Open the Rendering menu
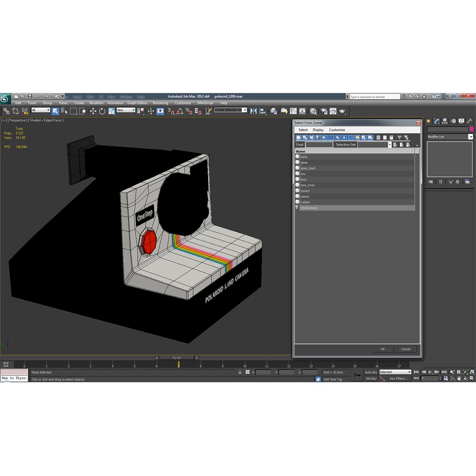The image size is (476, 476). (x=160, y=103)
